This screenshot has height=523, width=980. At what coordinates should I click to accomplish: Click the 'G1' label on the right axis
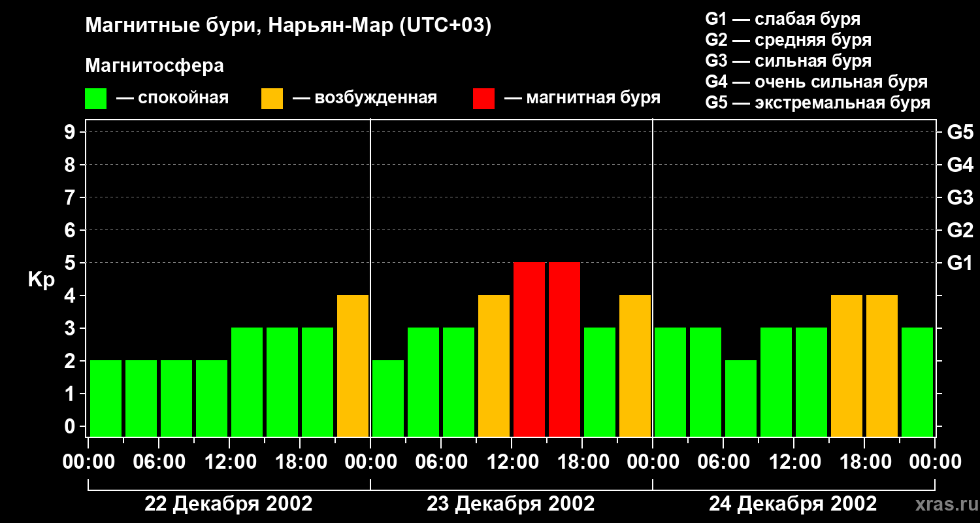pyautogui.click(x=960, y=263)
